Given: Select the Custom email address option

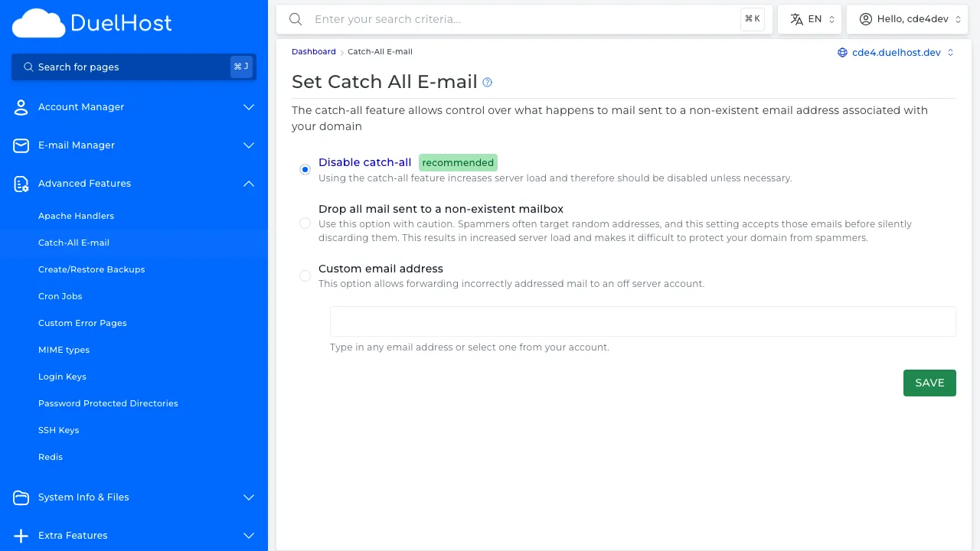Looking at the screenshot, I should 305,275.
